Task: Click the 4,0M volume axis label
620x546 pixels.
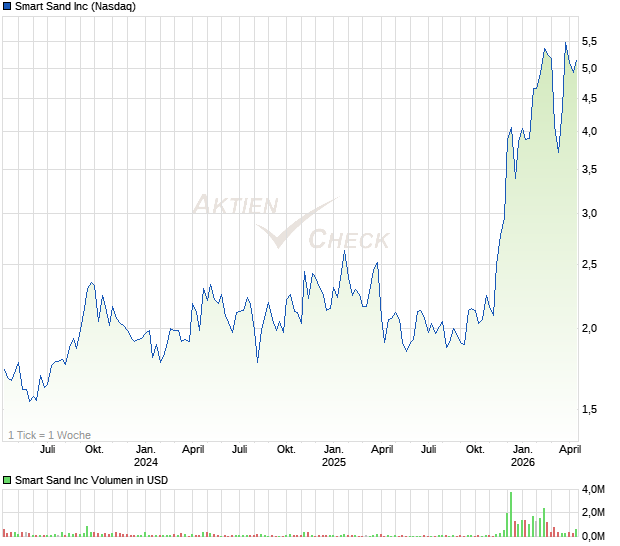Action: click(593, 489)
